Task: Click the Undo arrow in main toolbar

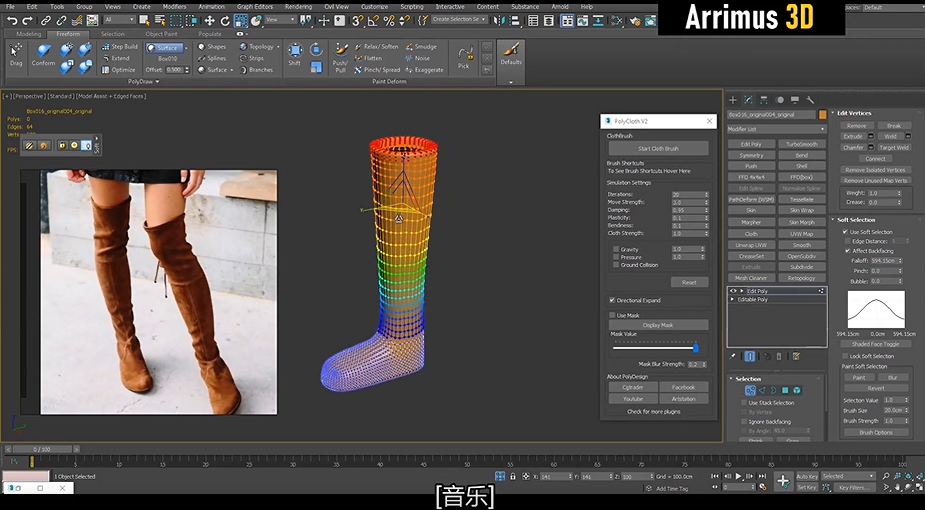Action: (x=12, y=21)
